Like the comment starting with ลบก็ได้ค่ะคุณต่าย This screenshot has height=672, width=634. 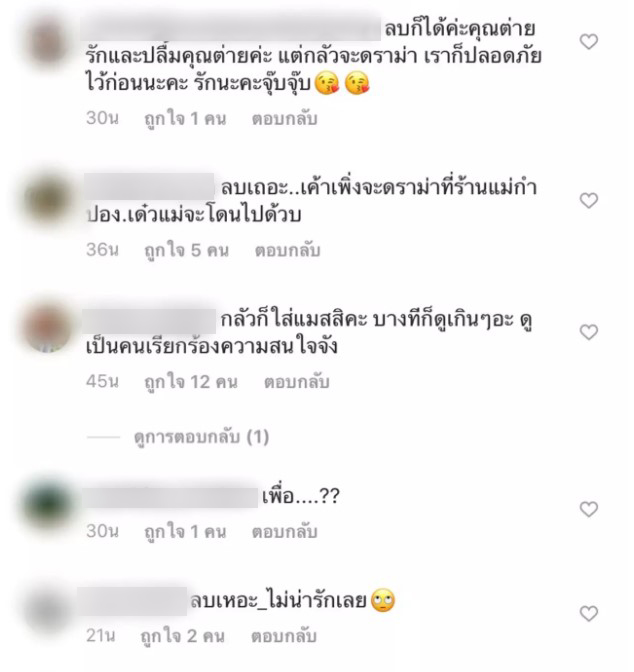[589, 42]
